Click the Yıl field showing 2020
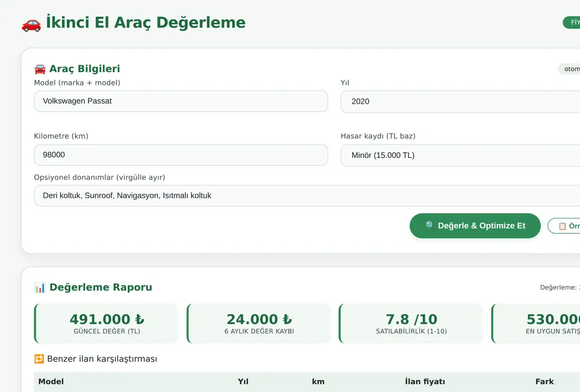Image resolution: width=580 pixels, height=392 pixels. (x=460, y=102)
